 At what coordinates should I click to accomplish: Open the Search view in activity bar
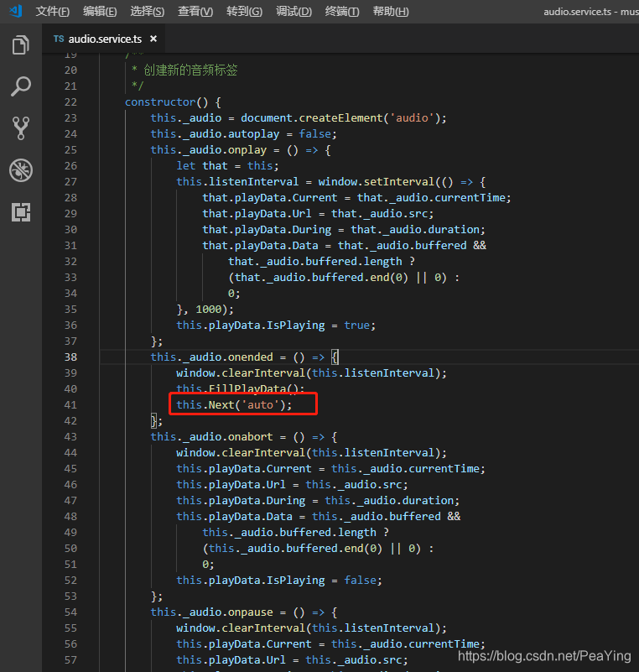(21, 86)
